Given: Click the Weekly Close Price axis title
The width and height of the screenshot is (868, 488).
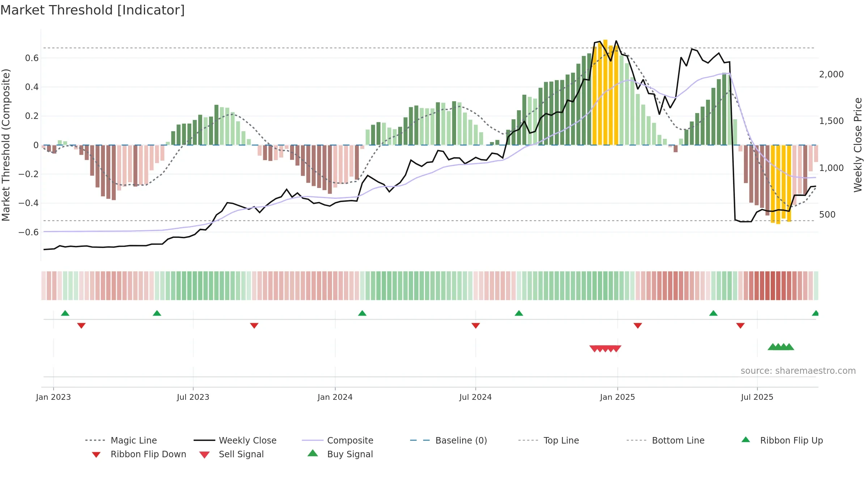Looking at the screenshot, I should coord(858,145).
